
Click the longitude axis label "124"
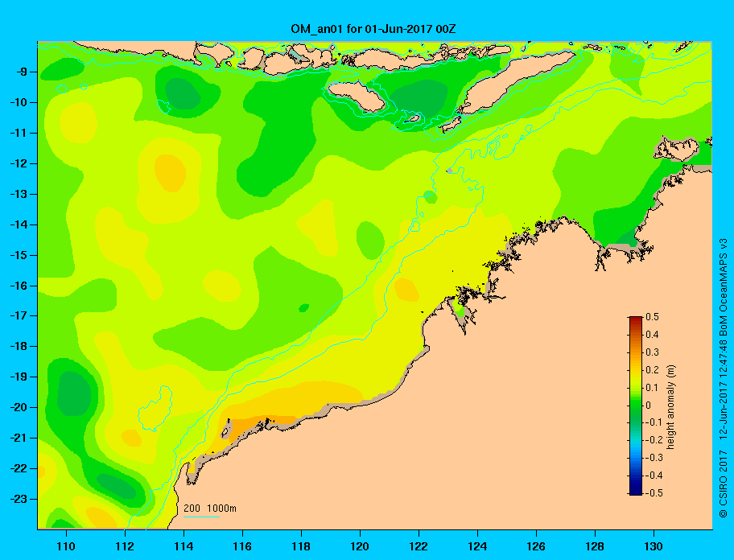coord(477,546)
